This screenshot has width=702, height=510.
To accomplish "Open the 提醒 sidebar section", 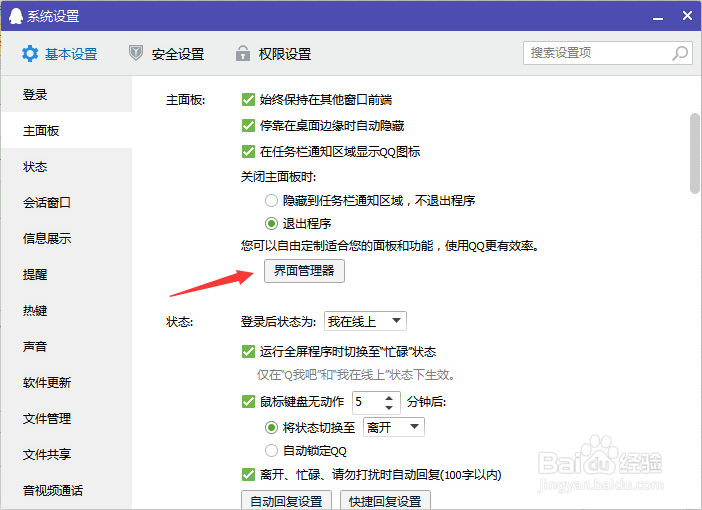I will coord(66,274).
